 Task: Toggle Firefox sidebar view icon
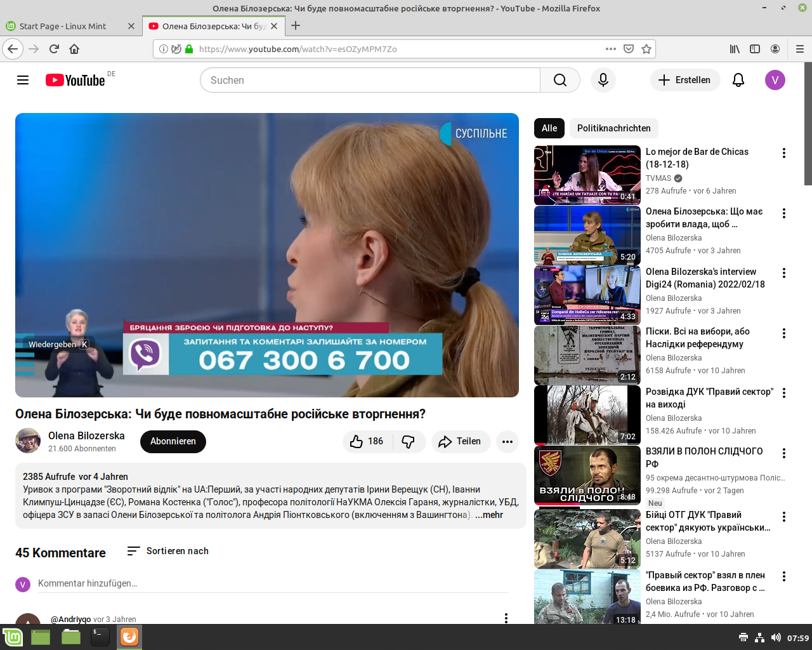tap(755, 49)
